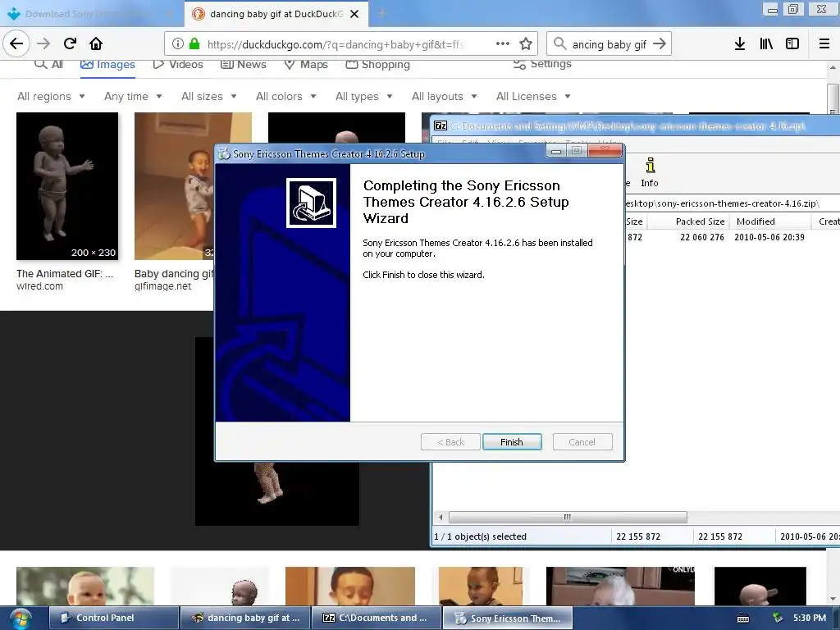Viewport: 840px width, 630px height.
Task: Open DuckDuckGo Settings dropdown
Action: (542, 64)
